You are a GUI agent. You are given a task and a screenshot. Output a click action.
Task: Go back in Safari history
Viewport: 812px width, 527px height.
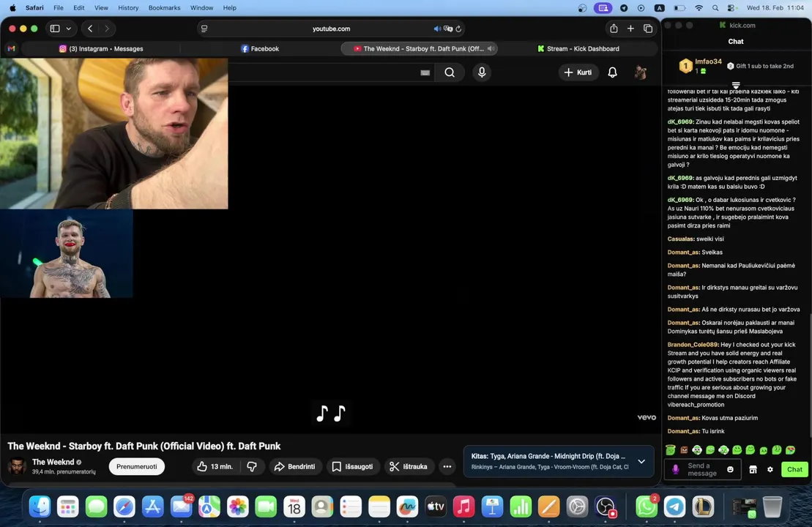(90, 29)
